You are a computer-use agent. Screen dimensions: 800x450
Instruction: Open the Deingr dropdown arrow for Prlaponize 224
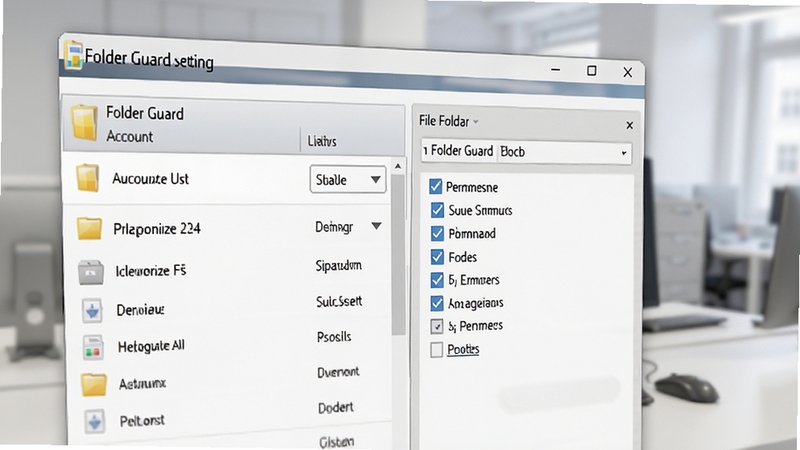point(377,226)
